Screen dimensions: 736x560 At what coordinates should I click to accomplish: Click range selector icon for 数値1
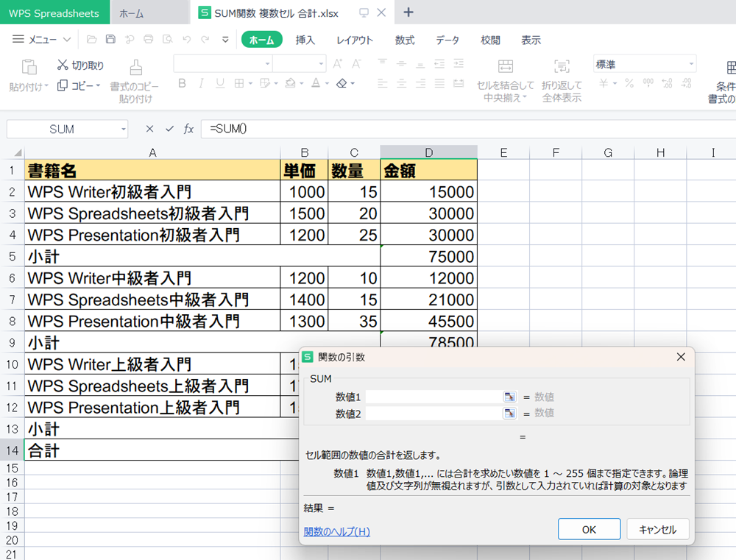point(509,397)
